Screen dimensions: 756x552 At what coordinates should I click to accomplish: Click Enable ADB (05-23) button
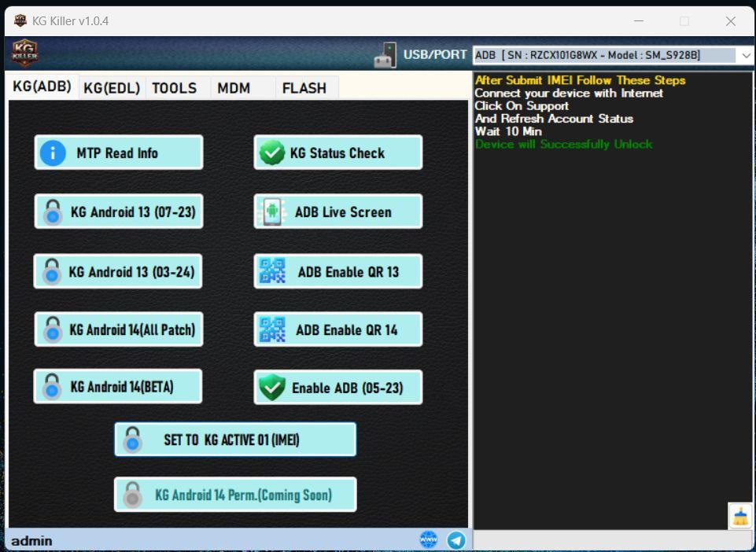(x=338, y=387)
